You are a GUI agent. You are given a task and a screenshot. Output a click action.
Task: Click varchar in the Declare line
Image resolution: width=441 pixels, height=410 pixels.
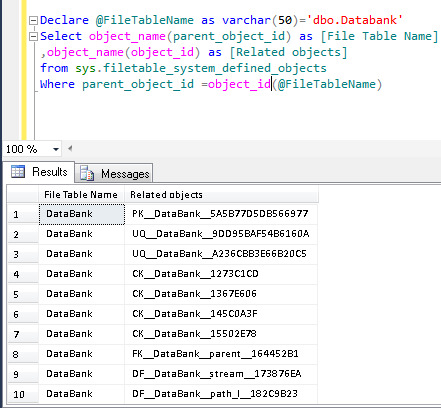(x=246, y=20)
